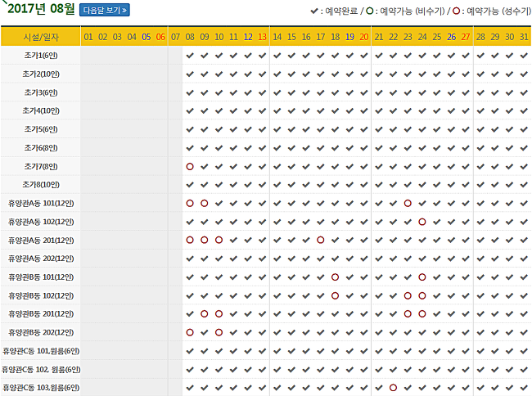Select available circle for 휴양관A동 101 on 08
Image resolution: width=532 pixels, height=396 pixels.
[x=190, y=203]
